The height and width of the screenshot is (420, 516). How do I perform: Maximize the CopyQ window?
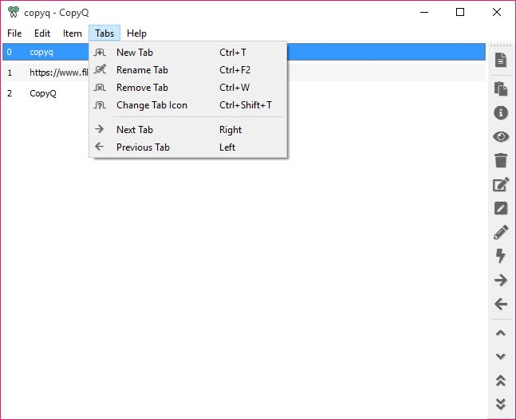click(460, 12)
